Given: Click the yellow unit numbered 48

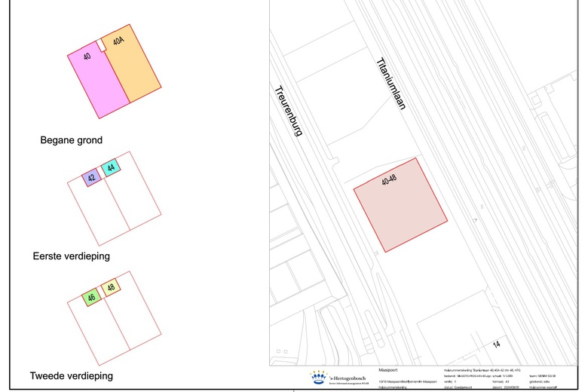Looking at the screenshot, I should 111,288.
